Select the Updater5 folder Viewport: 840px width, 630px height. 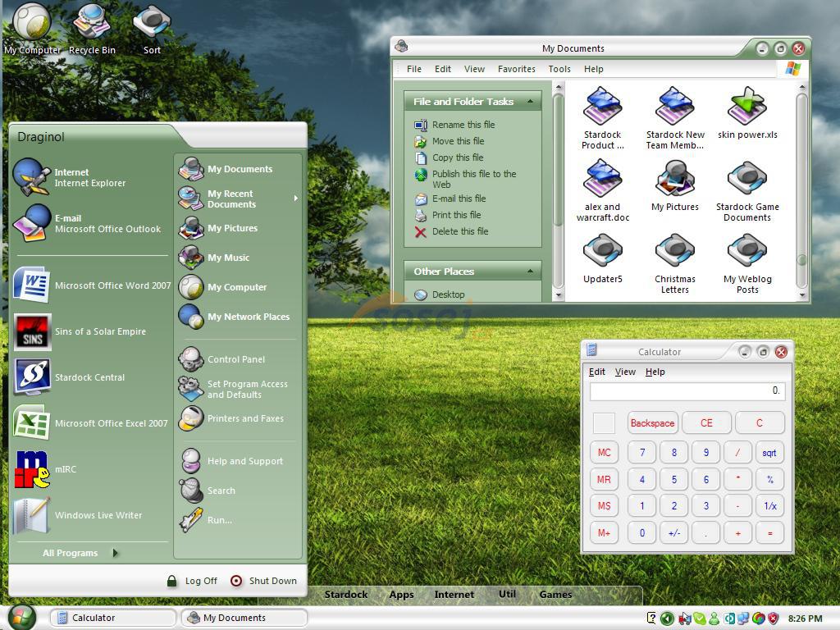pyautogui.click(x=603, y=258)
